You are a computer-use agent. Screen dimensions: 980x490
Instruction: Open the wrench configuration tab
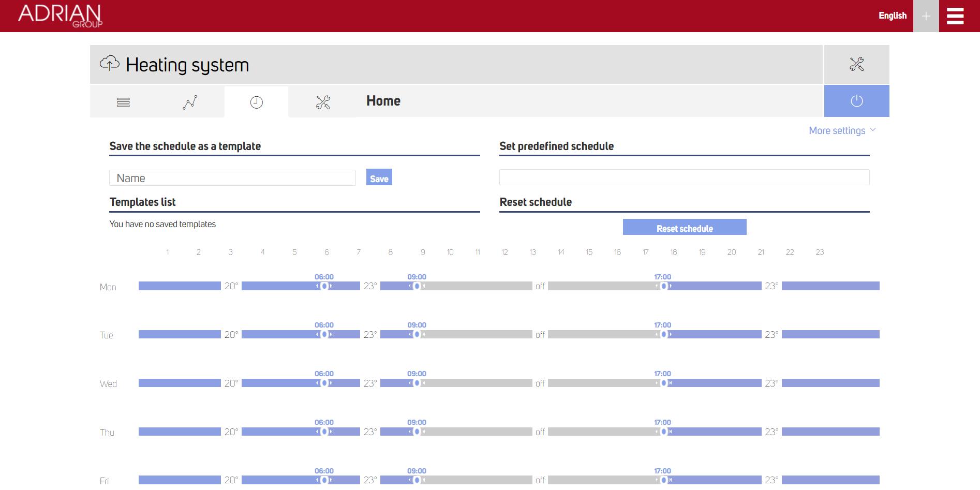tap(323, 102)
